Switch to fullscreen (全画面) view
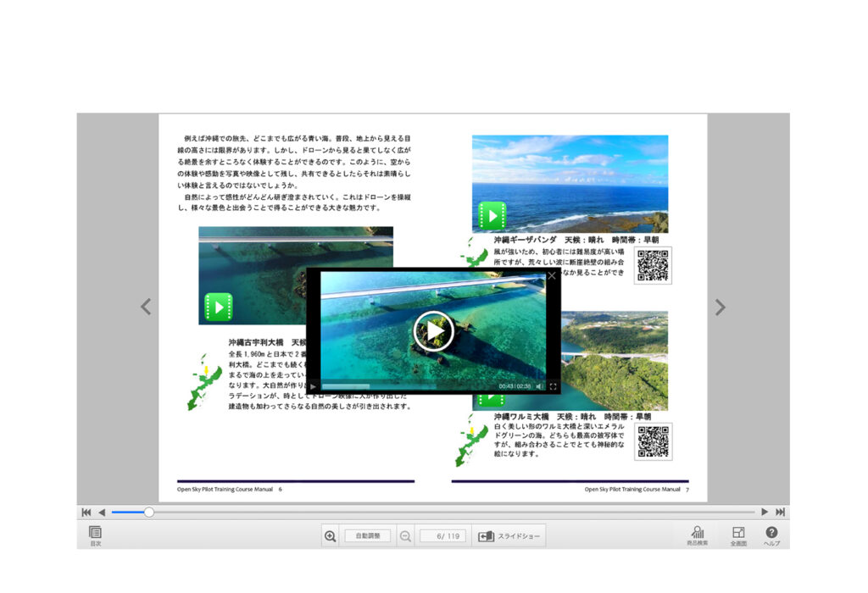This screenshot has height=593, width=868. 737,535
